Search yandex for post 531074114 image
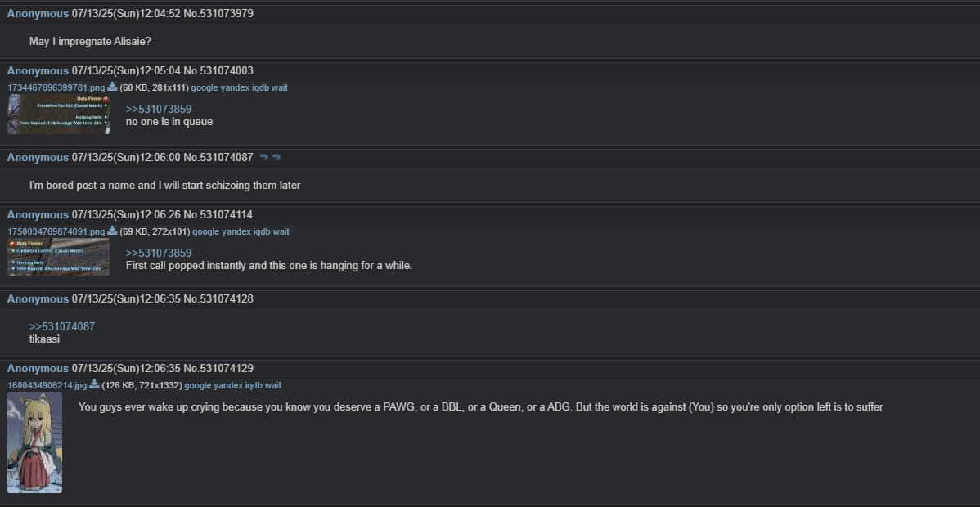 pos(236,231)
